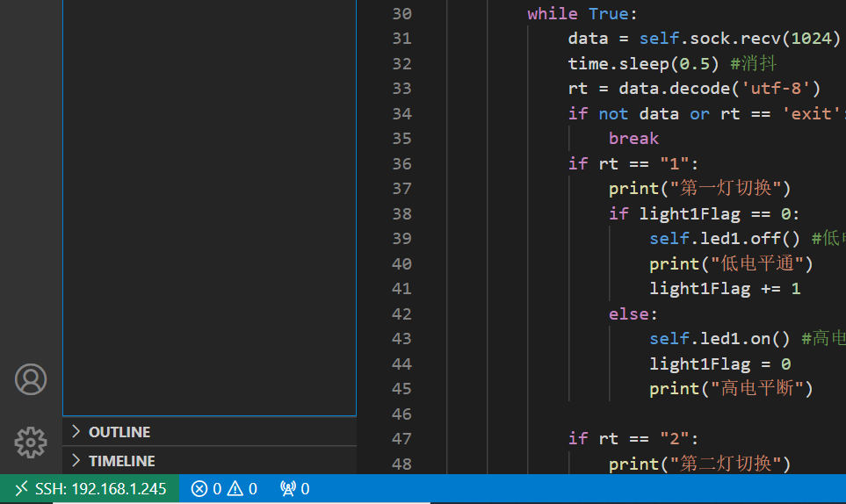
Task: Click the OUTLINE section label
Action: [x=119, y=432]
